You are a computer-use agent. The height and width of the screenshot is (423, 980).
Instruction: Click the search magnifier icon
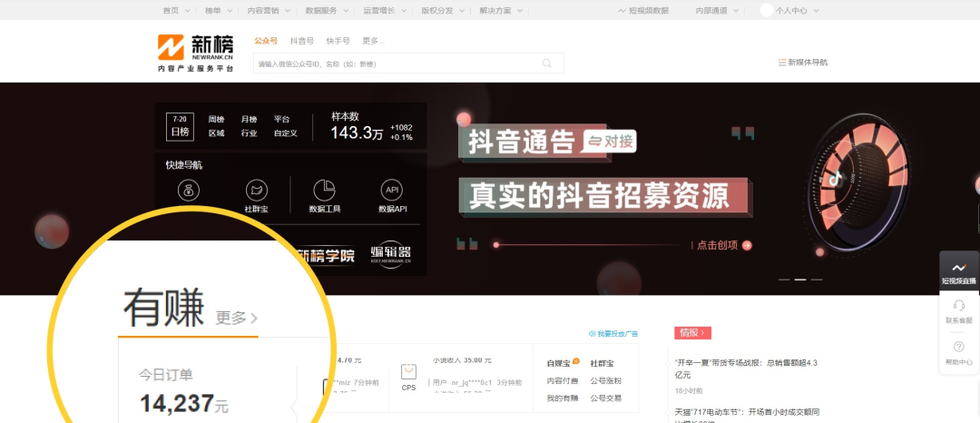point(547,64)
